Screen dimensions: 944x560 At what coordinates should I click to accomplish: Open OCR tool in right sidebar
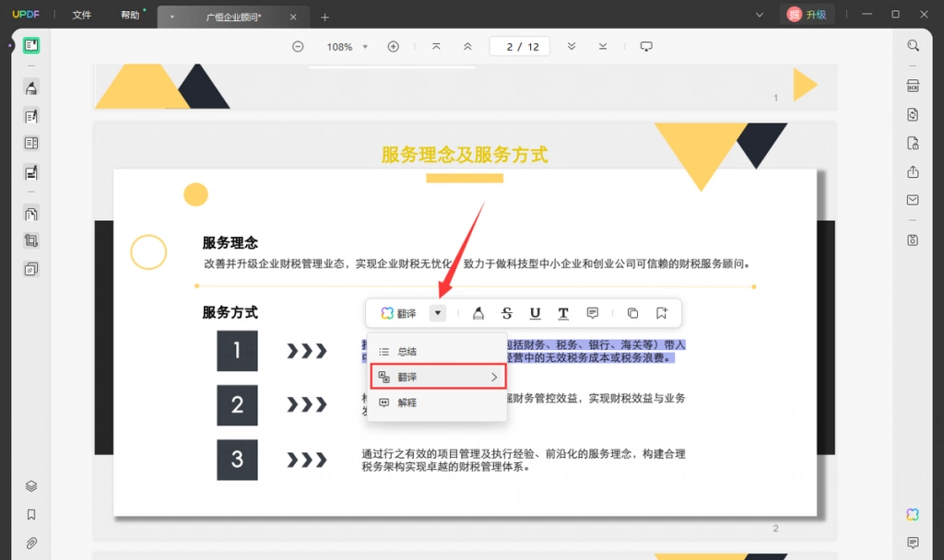[913, 86]
